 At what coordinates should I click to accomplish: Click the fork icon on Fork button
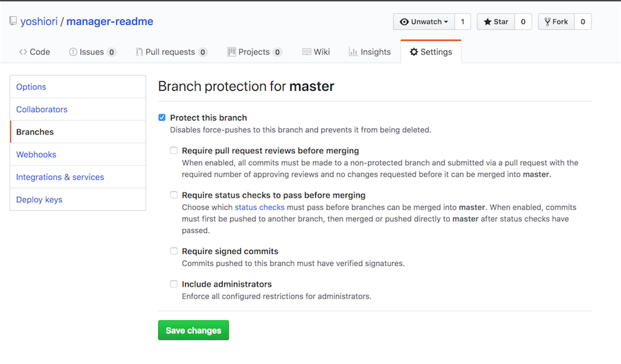[x=548, y=22]
